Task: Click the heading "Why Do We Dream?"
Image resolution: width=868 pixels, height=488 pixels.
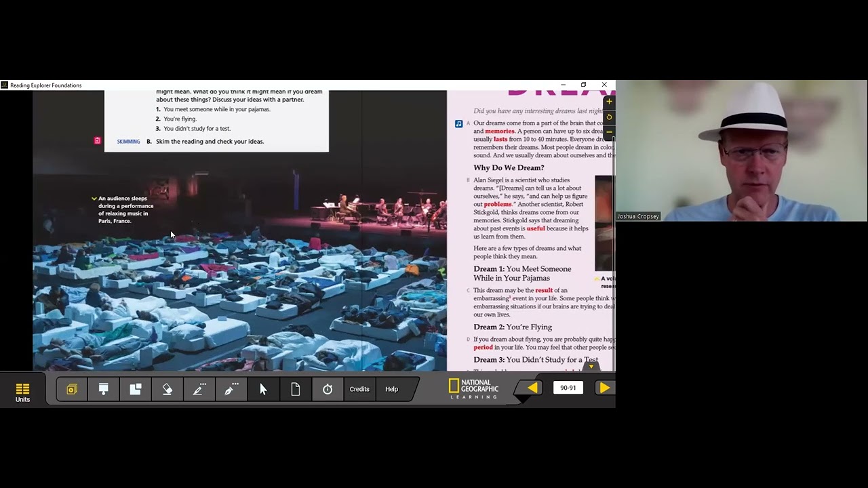Action: pos(509,167)
